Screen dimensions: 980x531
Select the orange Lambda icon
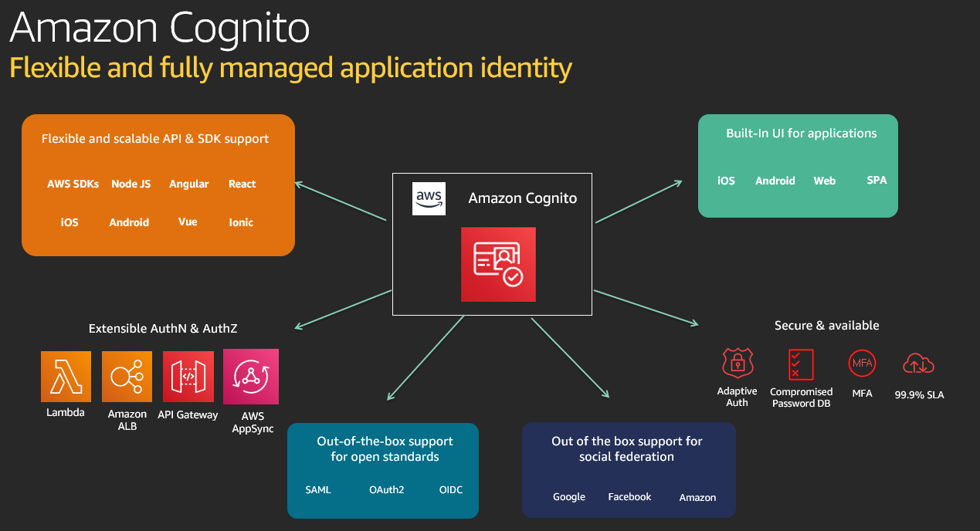coord(66,377)
